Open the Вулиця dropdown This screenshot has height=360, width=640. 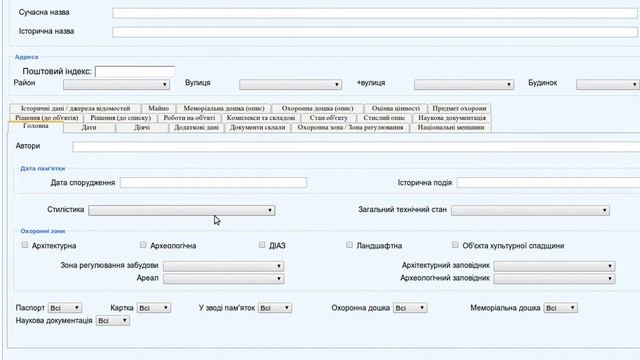[x=290, y=84]
